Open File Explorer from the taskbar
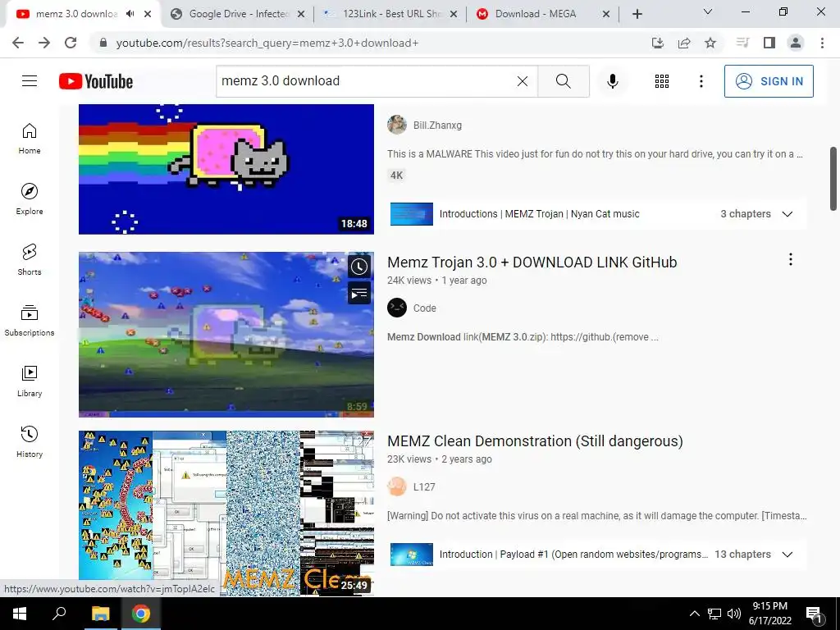The image size is (840, 630). 100,614
